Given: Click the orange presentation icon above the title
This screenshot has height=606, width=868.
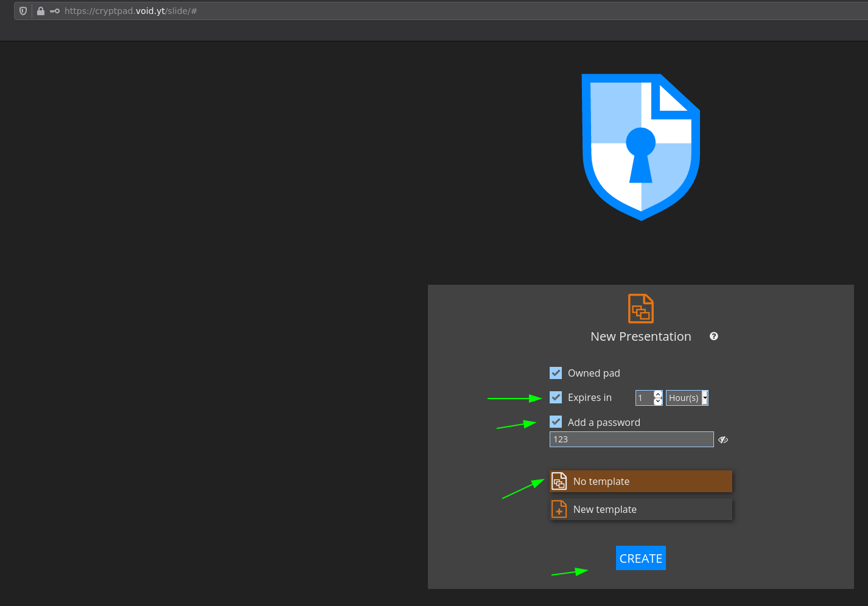Looking at the screenshot, I should point(641,308).
